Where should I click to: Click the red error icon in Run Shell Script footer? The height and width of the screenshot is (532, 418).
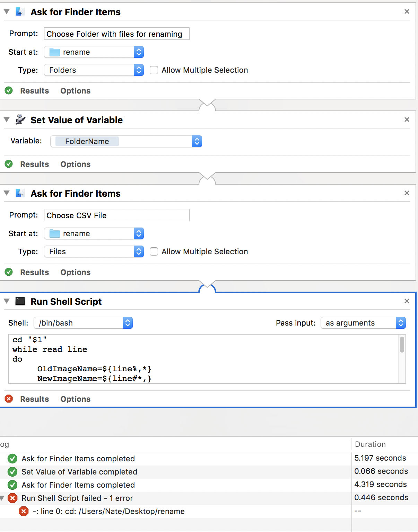[x=9, y=399]
